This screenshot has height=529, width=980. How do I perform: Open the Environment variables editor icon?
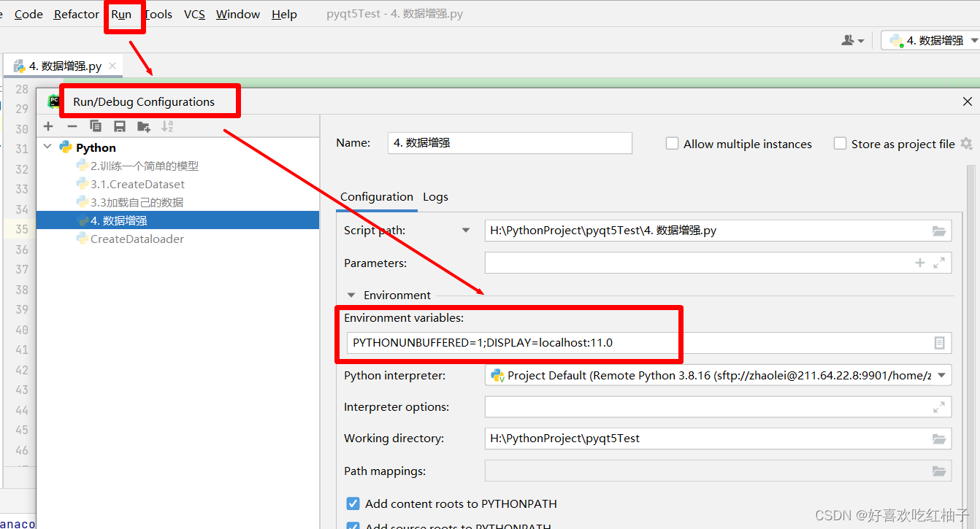click(938, 342)
